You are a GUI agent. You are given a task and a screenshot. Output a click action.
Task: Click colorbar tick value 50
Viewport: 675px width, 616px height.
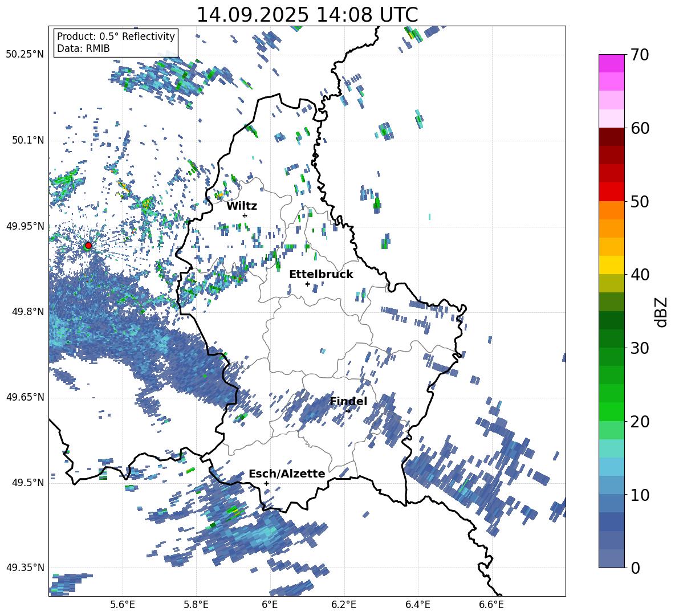(x=639, y=202)
